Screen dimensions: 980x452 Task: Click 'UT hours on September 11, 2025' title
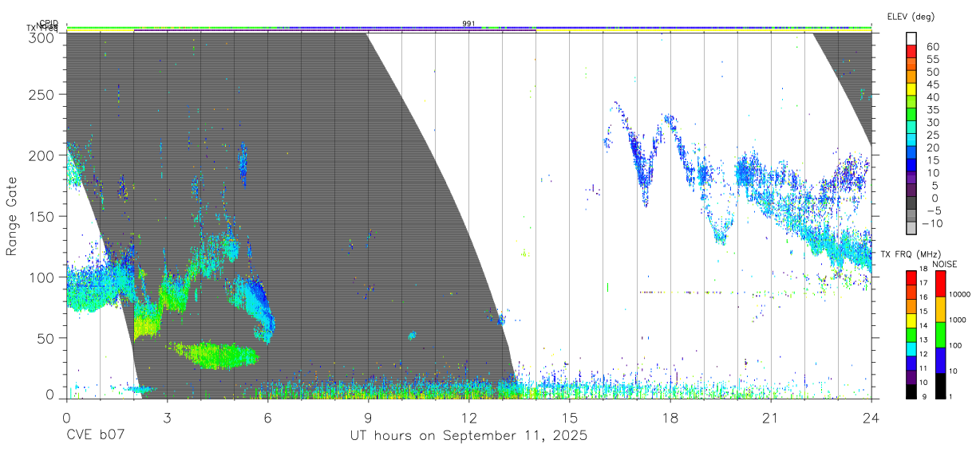coord(468,435)
